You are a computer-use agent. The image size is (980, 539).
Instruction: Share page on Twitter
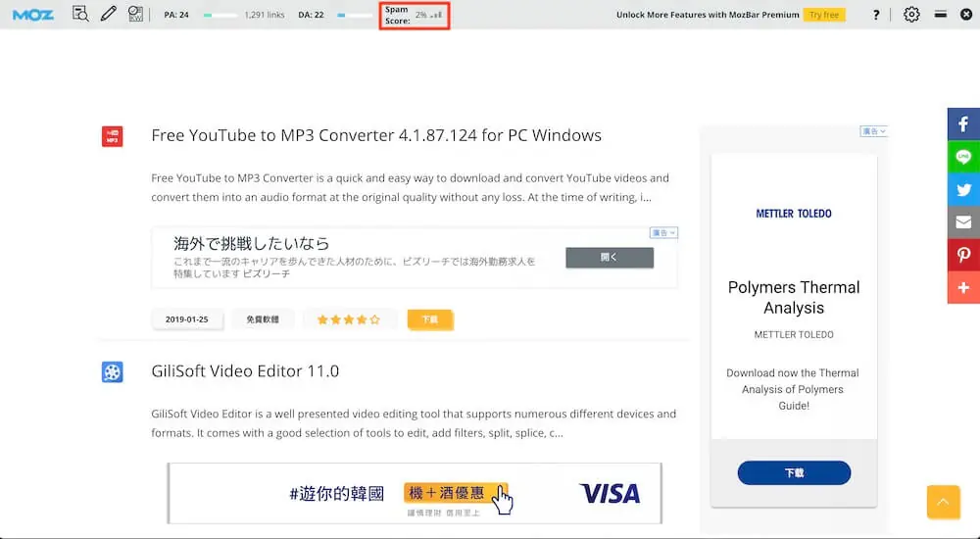963,189
